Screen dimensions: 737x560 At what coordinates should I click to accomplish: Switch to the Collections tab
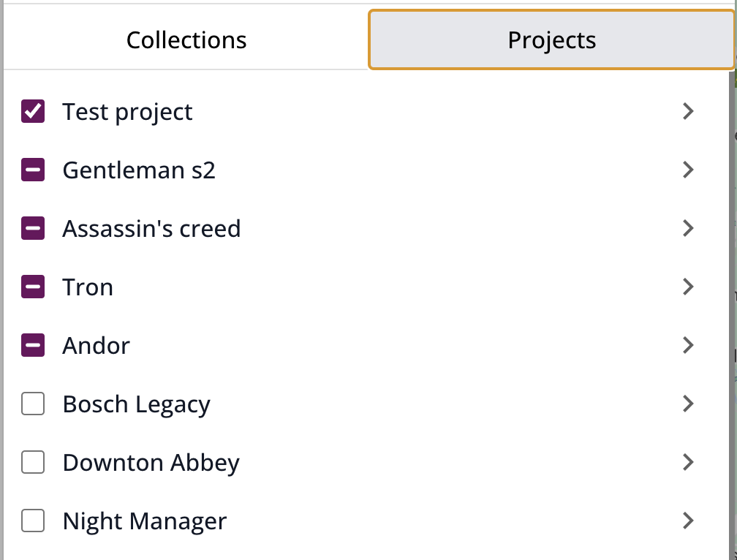pyautogui.click(x=186, y=40)
